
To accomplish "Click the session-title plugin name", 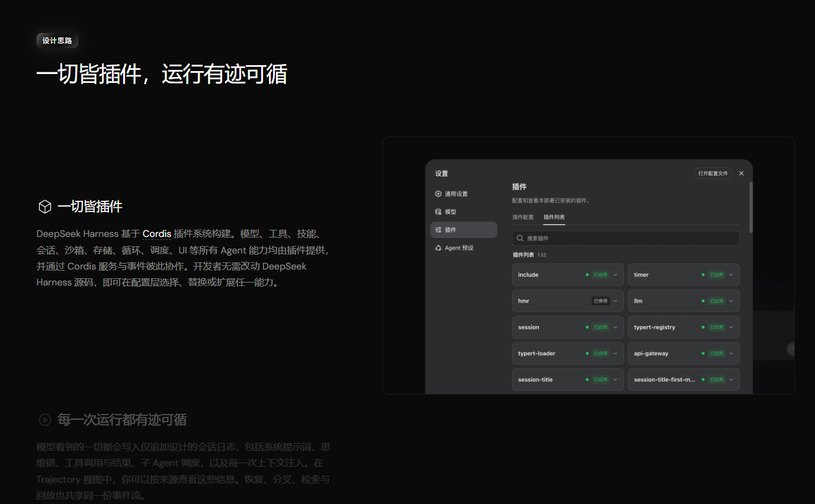I will (535, 380).
